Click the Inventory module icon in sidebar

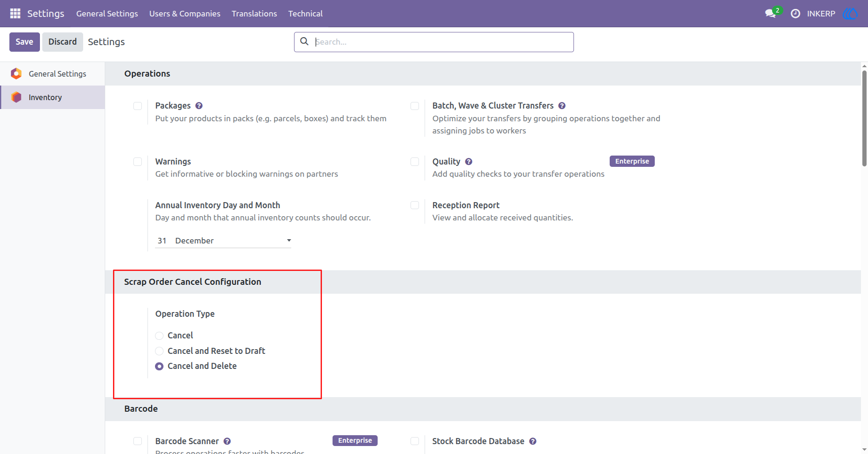[x=16, y=97]
